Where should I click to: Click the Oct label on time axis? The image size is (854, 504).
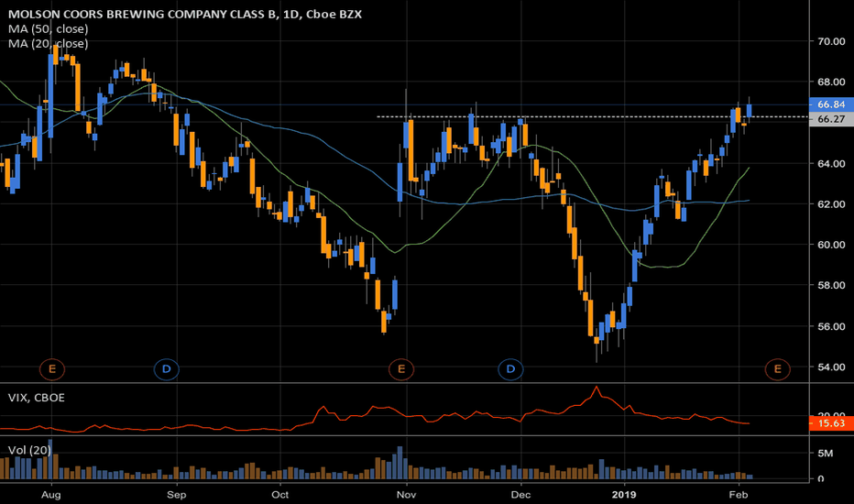tap(280, 495)
